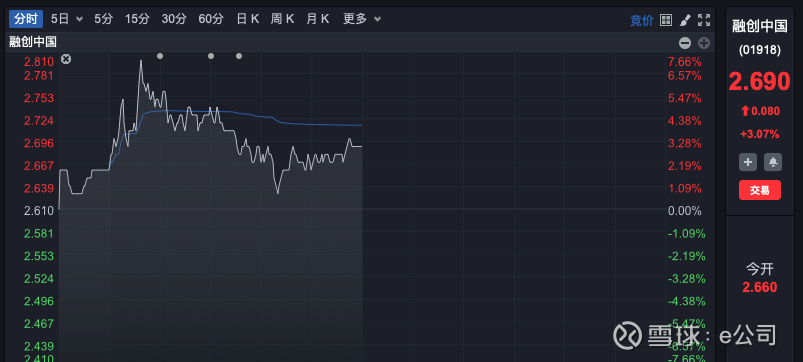Click the 融创中国 stock name in side panel
The width and height of the screenshot is (803, 362).
(760, 27)
